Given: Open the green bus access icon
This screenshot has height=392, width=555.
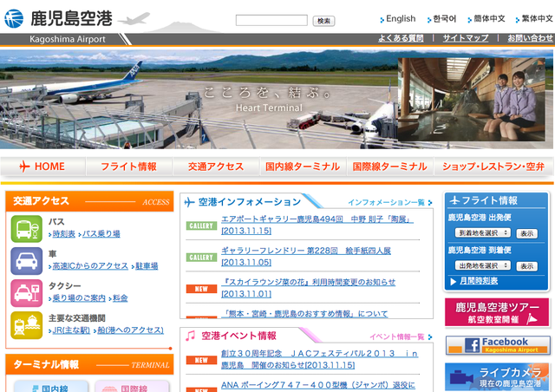Looking at the screenshot, I should [27, 229].
